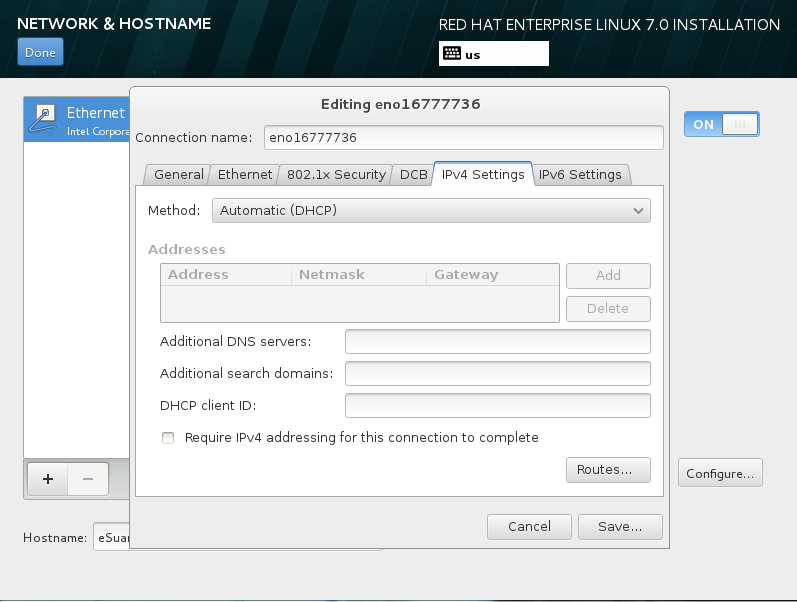Click the DHCP client ID field
The height and width of the screenshot is (602, 797).
click(497, 406)
